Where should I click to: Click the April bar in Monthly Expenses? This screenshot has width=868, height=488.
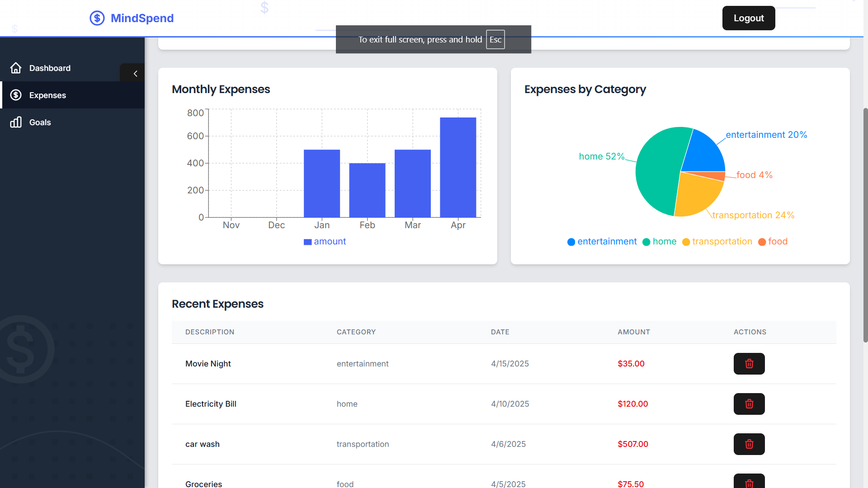pyautogui.click(x=458, y=167)
